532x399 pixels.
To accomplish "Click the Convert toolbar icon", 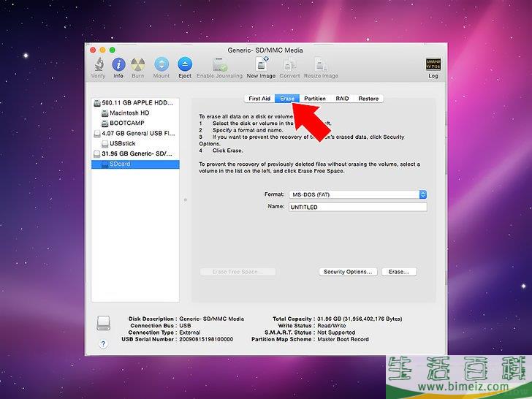I will [x=289, y=64].
